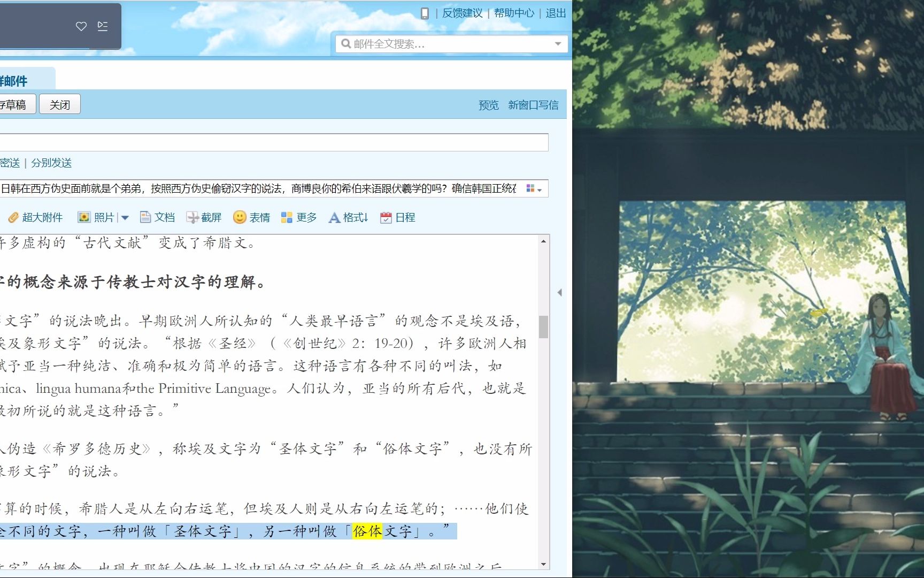Viewport: 924px width, 578px height.
Task: Click the text “古代文献” in first line
Action: [111, 243]
